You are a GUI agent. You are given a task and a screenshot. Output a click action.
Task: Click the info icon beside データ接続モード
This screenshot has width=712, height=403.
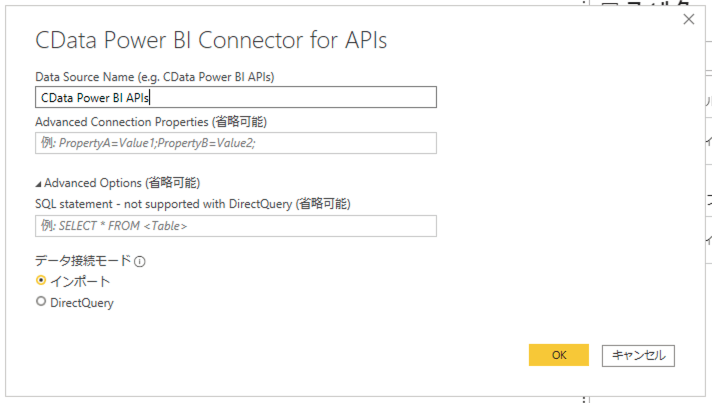coord(140,262)
